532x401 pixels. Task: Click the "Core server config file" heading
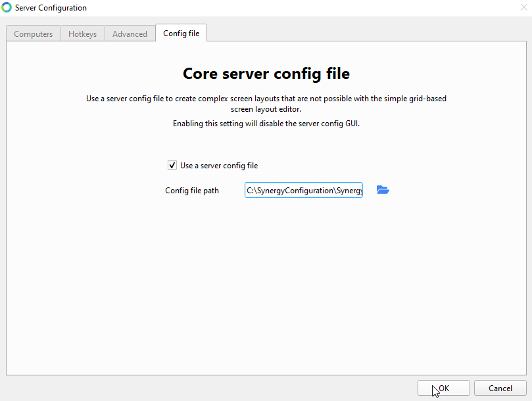pyautogui.click(x=266, y=74)
